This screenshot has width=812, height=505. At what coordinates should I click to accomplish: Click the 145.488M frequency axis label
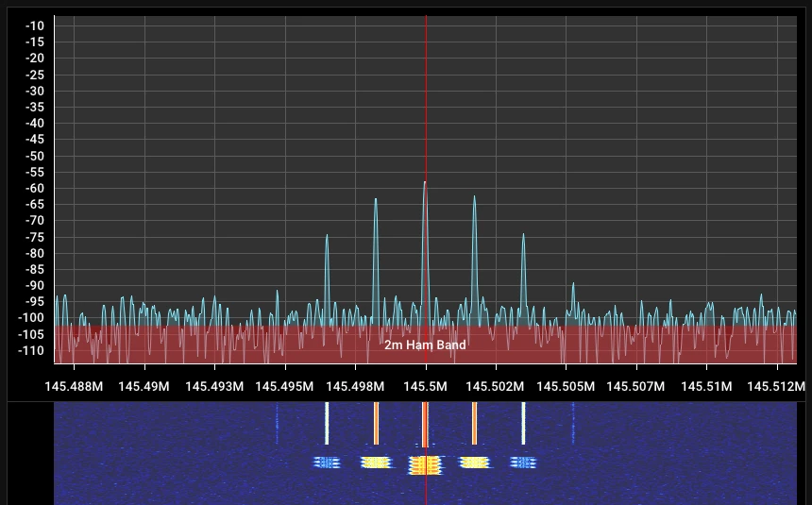tap(74, 386)
